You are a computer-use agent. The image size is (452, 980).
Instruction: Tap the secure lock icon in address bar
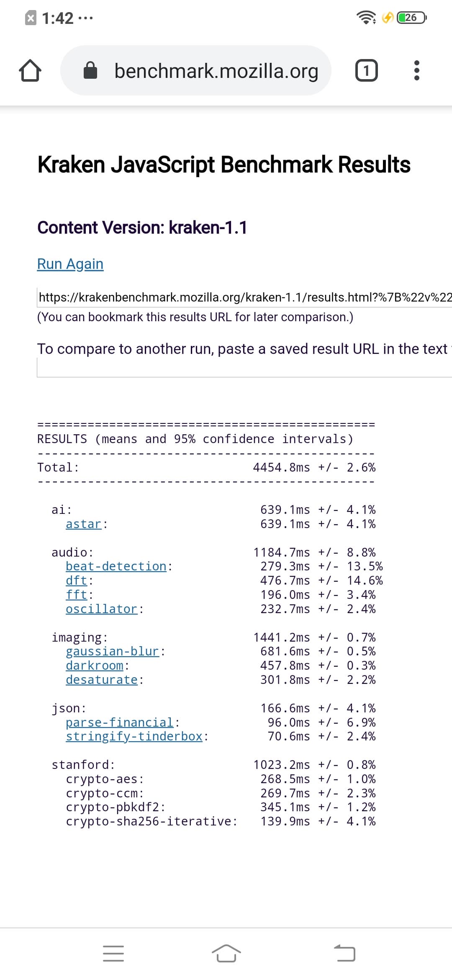pyautogui.click(x=90, y=70)
